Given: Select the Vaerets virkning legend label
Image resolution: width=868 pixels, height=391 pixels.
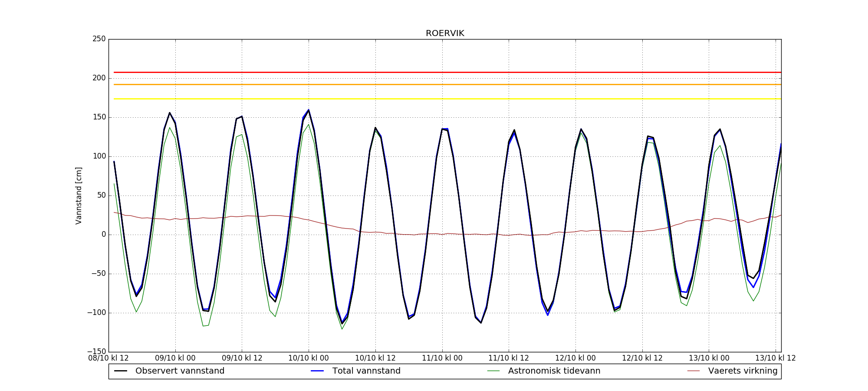Looking at the screenshot, I should [743, 371].
